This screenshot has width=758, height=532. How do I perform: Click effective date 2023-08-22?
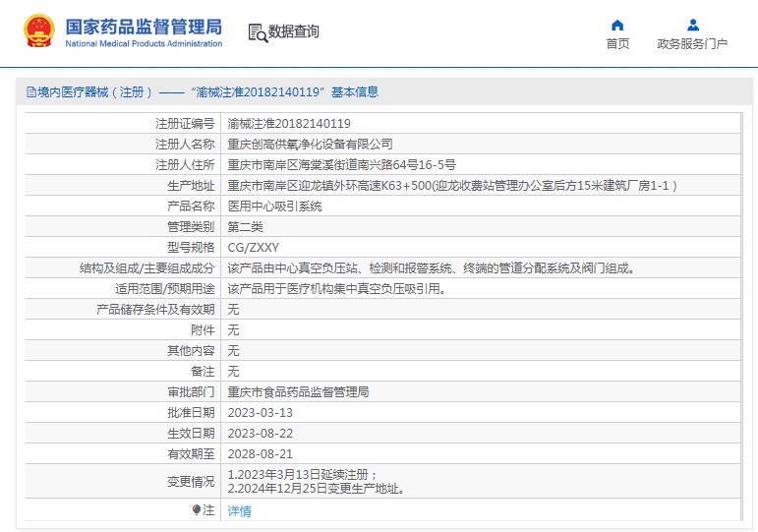coord(261,434)
